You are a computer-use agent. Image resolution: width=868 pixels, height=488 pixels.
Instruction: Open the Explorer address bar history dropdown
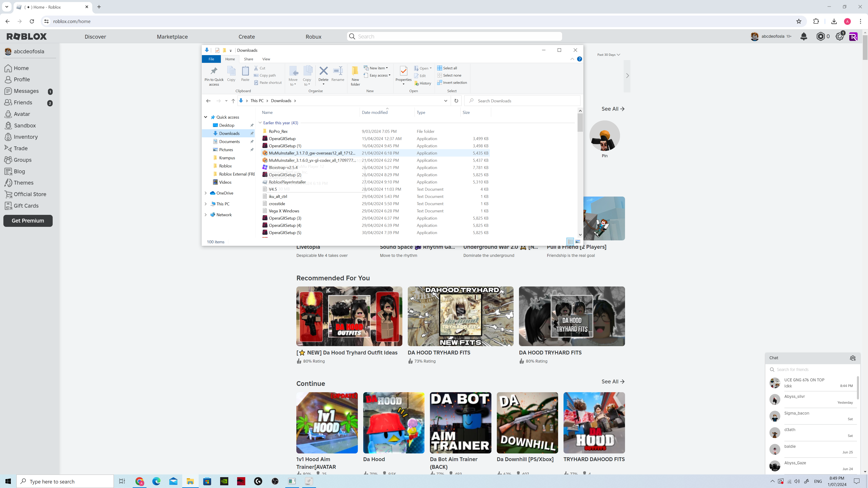coord(446,101)
